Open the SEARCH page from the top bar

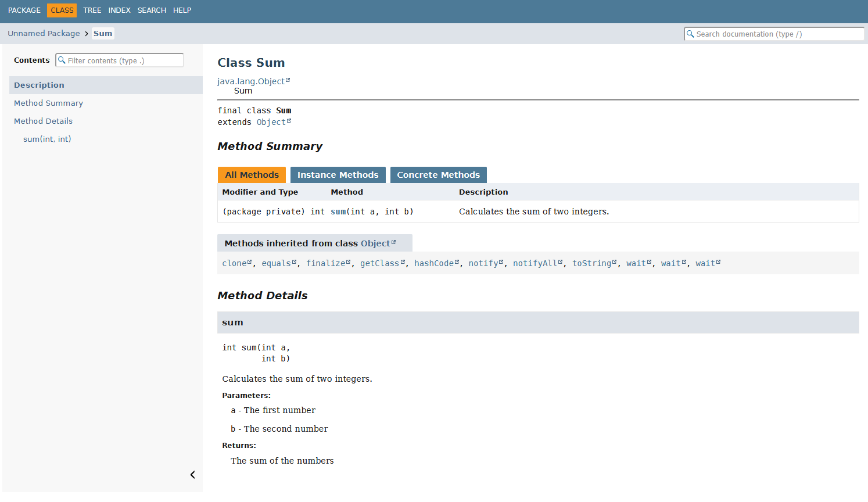pyautogui.click(x=152, y=10)
